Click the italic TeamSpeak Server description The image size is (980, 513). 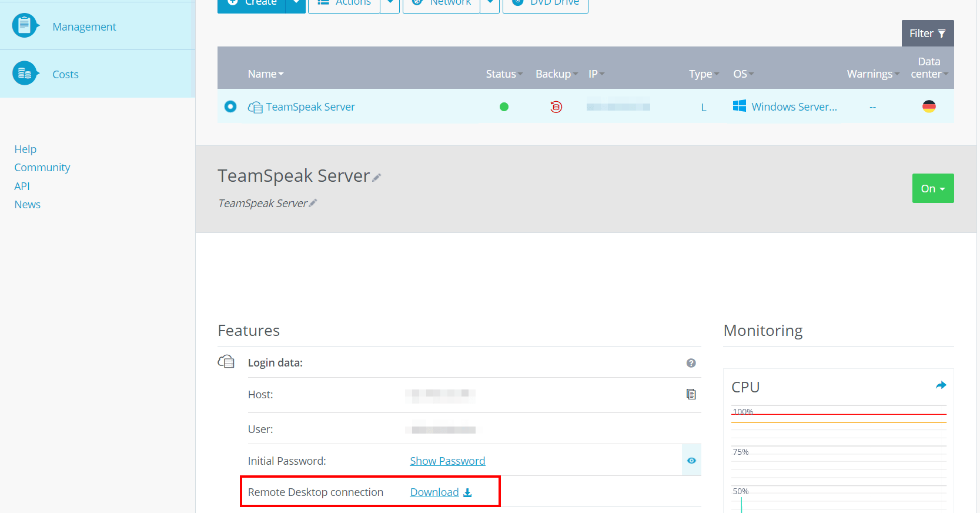[263, 203]
